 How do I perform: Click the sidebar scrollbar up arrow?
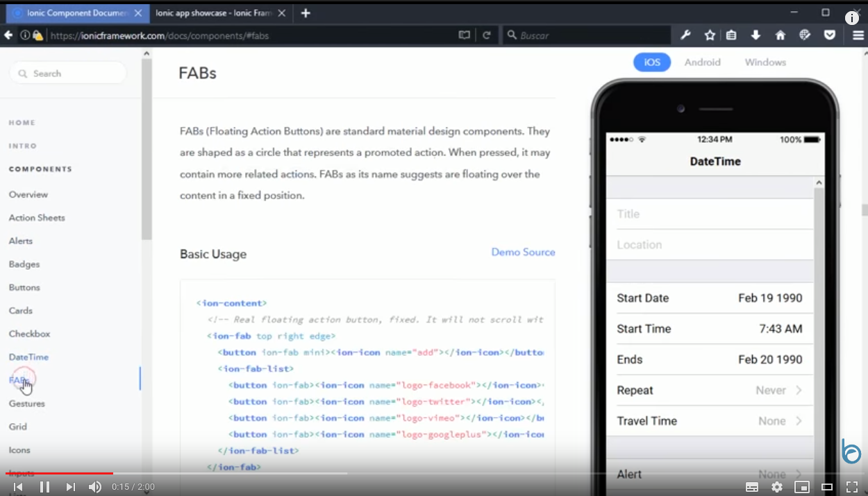point(146,53)
